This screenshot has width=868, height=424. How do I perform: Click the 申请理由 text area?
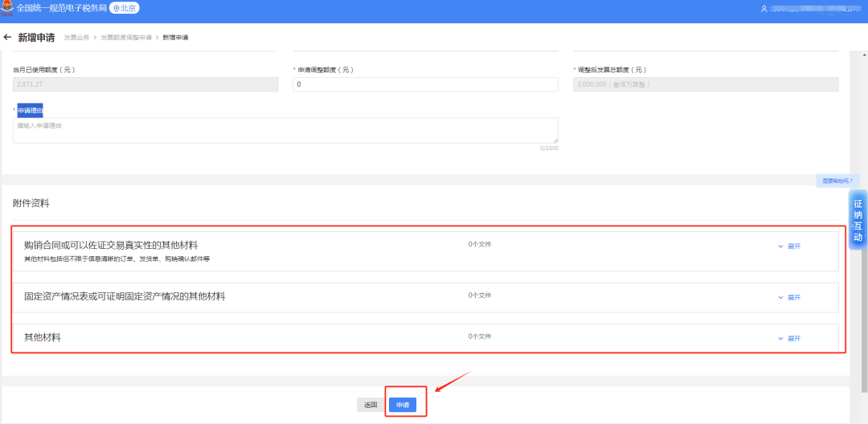[285, 130]
